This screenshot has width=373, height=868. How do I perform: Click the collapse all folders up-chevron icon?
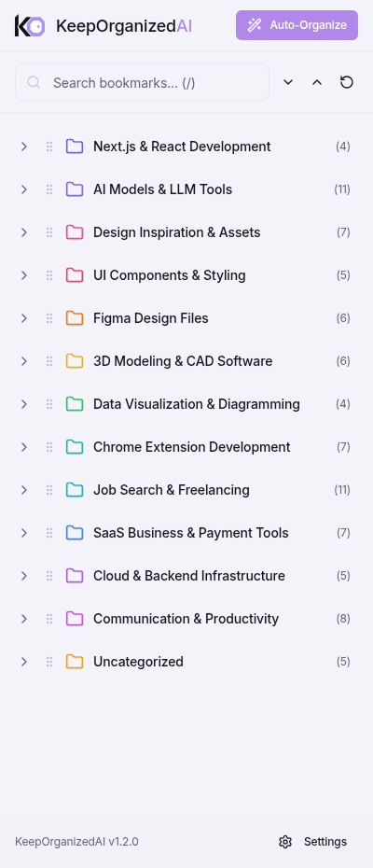(317, 82)
